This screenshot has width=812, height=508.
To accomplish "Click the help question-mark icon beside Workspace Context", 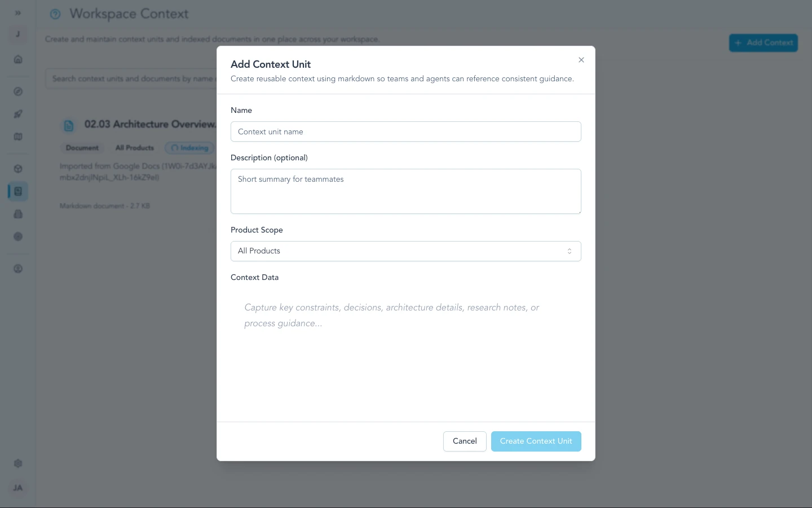I will [55, 14].
